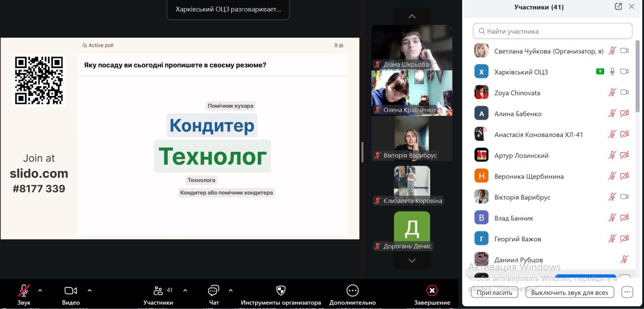Click the End meeting icon
Viewport: 644px width, 309px height.
tap(431, 290)
